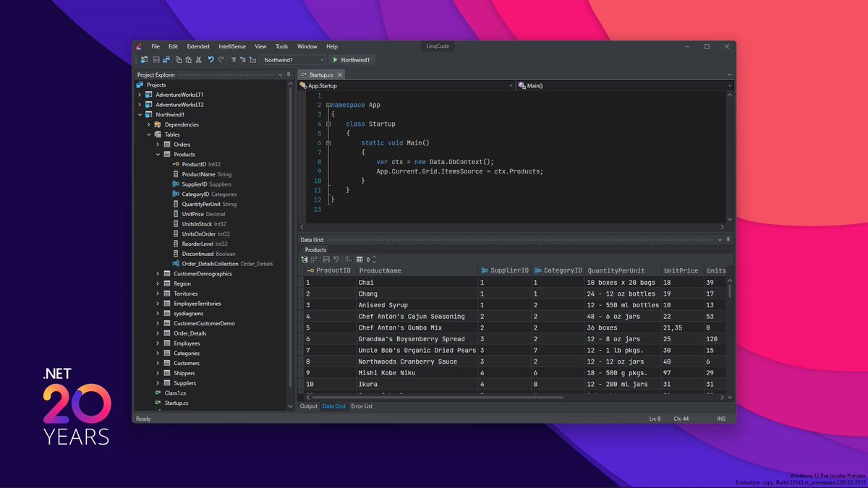Click the undo icon in Data Grid toolbar
868x488 pixels.
click(336, 259)
